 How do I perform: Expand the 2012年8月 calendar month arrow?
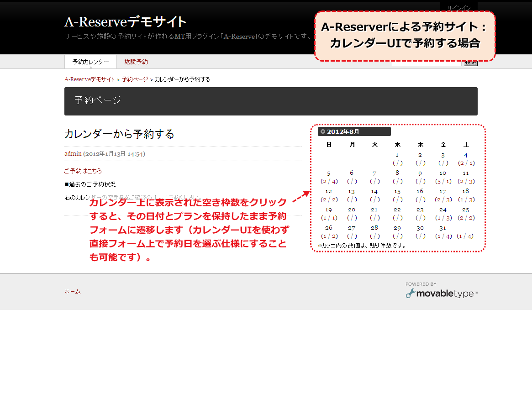point(323,131)
